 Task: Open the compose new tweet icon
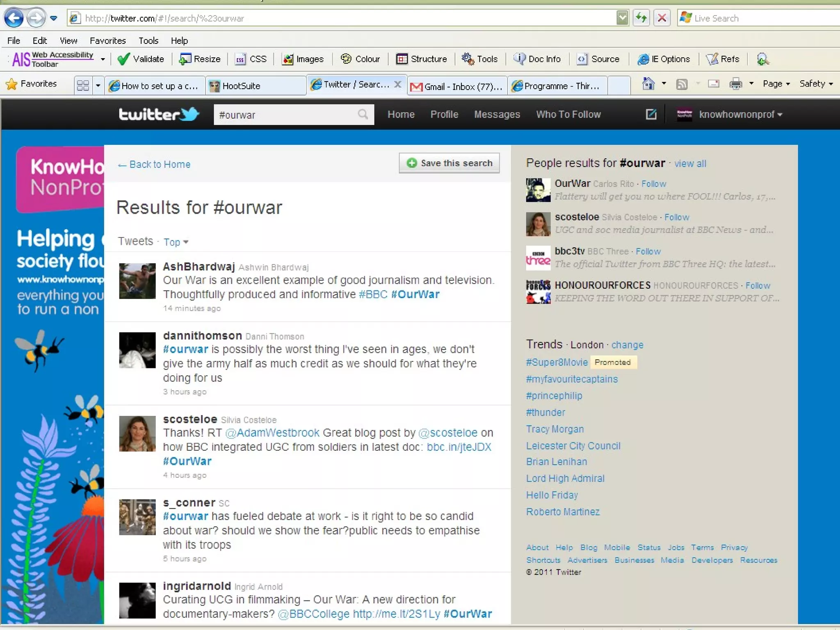(x=651, y=114)
